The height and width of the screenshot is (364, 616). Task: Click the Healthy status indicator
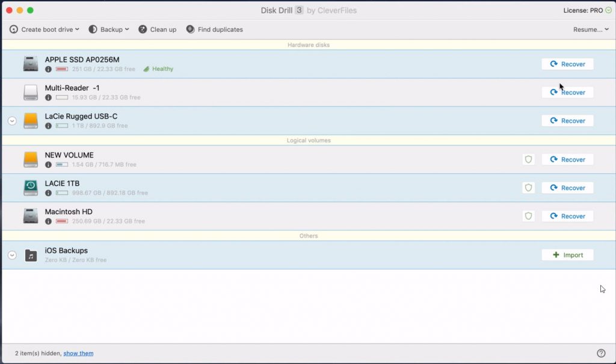click(158, 69)
